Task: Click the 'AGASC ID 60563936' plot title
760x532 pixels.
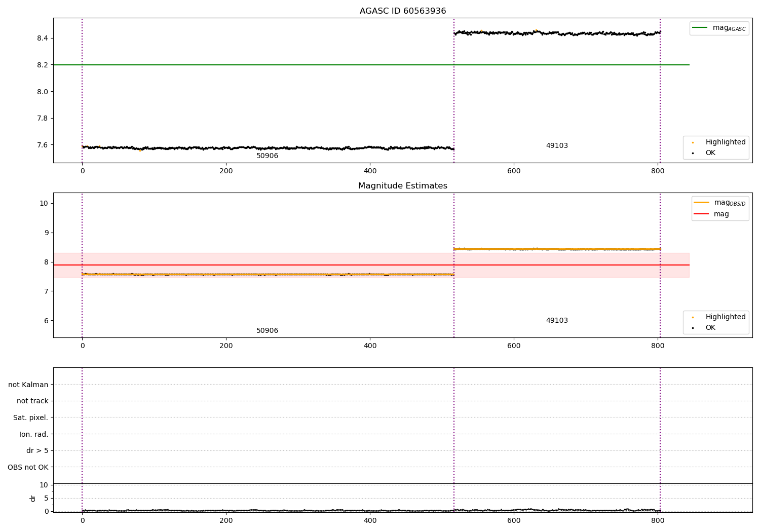Action: tap(403, 11)
